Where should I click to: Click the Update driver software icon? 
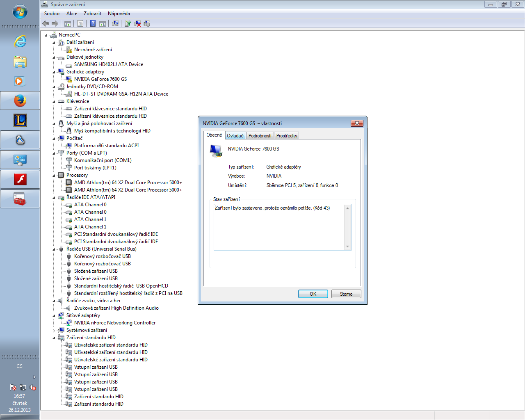(128, 24)
